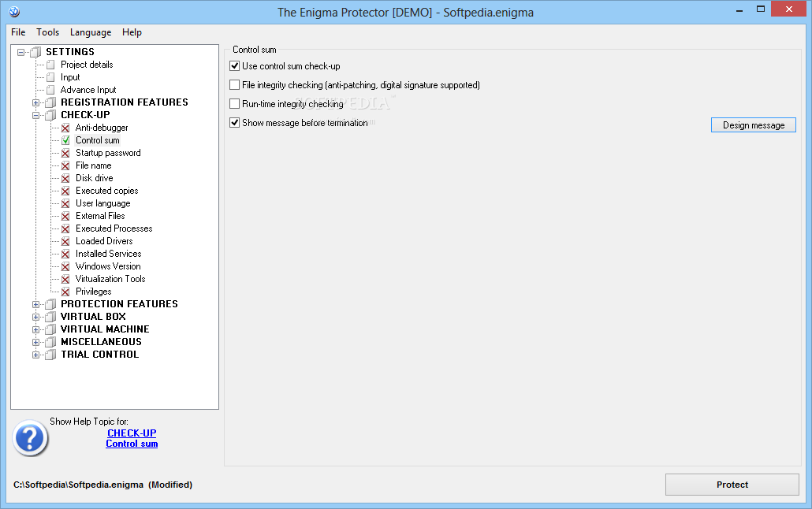The width and height of the screenshot is (812, 509).
Task: Select the Anti-debugger tree item
Action: 102,128
